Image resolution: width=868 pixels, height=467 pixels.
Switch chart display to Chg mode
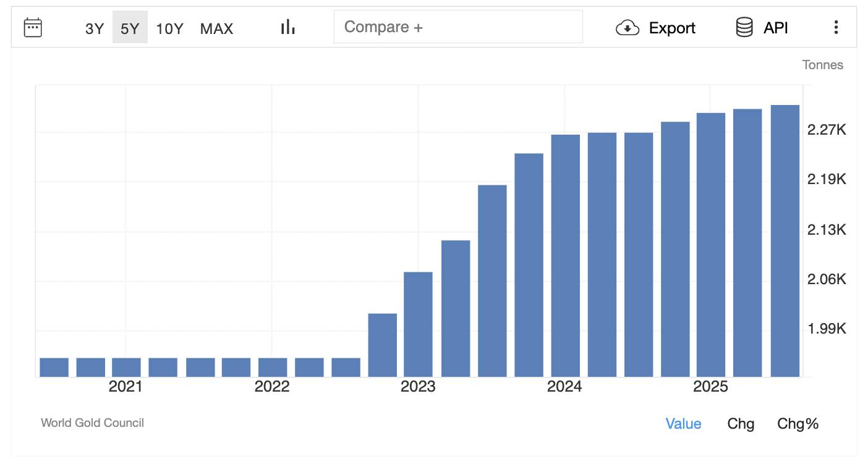[741, 424]
